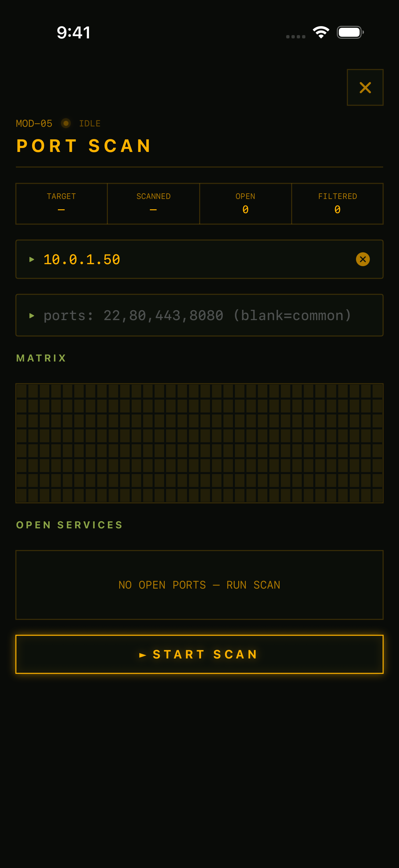Tap the idle status indicator dot

coord(66,123)
